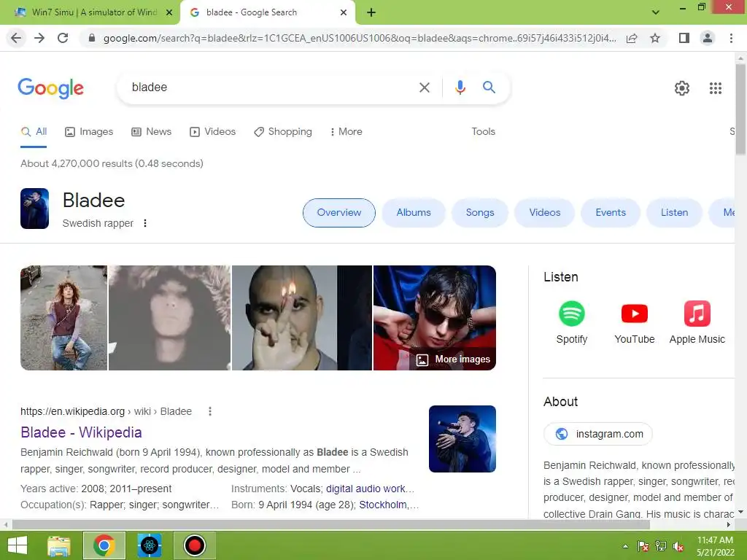Open the YouTube listen link
The height and width of the screenshot is (560, 747).
tap(634, 322)
